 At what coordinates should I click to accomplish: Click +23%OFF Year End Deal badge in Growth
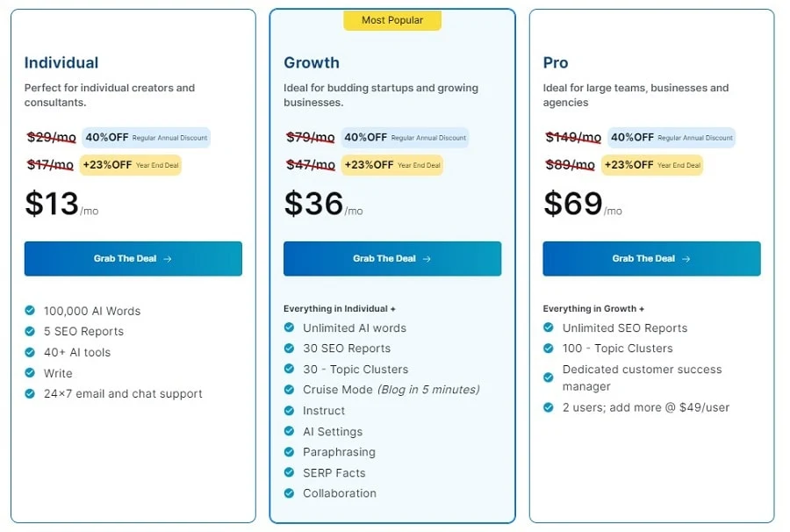point(391,165)
